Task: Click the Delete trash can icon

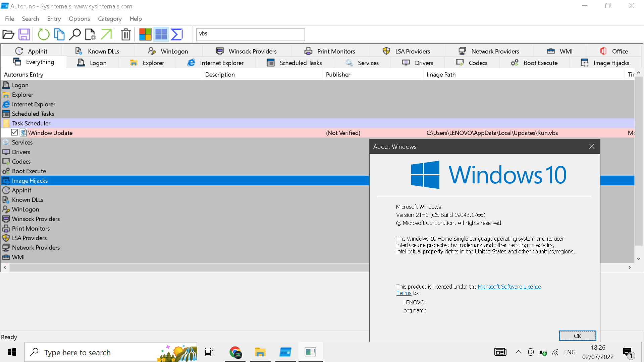Action: pyautogui.click(x=126, y=34)
